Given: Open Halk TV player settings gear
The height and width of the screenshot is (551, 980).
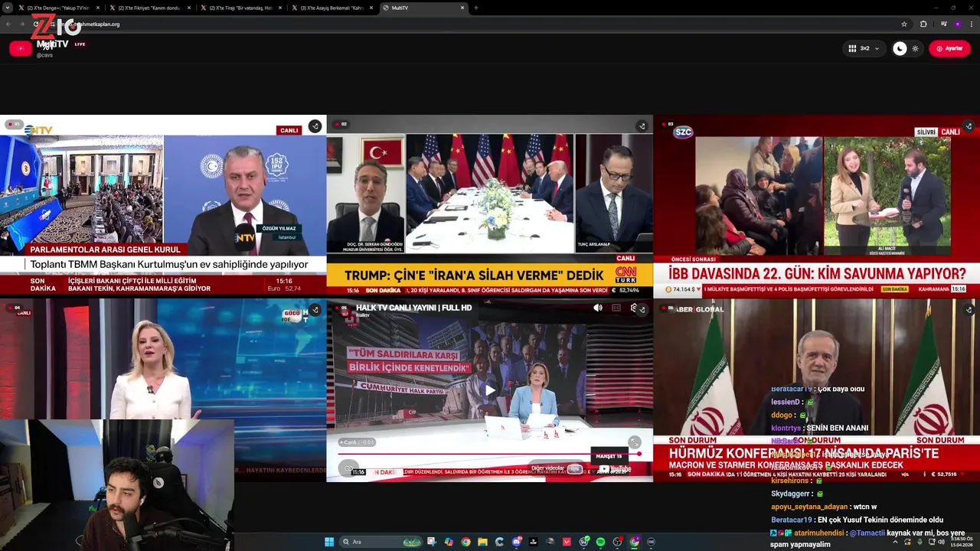Looking at the screenshot, I should point(632,308).
